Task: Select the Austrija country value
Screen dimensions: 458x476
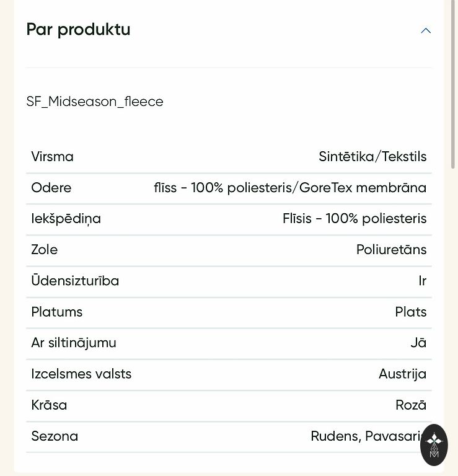Action: 402,374
